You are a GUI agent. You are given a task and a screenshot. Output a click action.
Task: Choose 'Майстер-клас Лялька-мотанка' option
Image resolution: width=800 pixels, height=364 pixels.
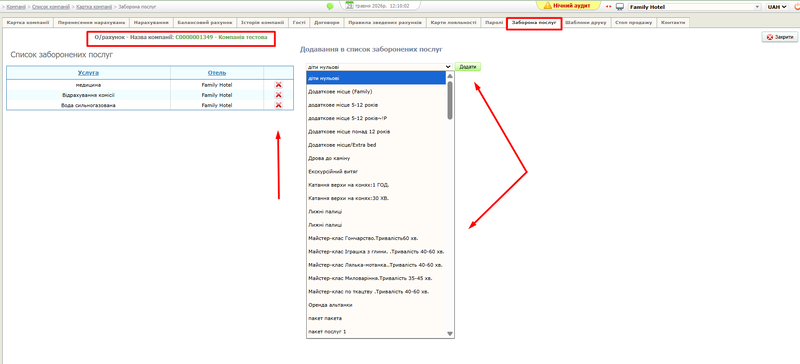(x=377, y=265)
